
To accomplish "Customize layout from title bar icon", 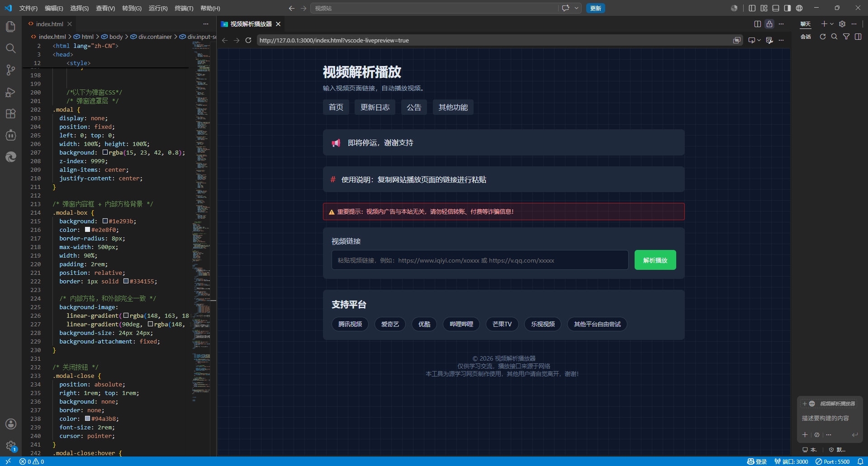I will coord(764,8).
